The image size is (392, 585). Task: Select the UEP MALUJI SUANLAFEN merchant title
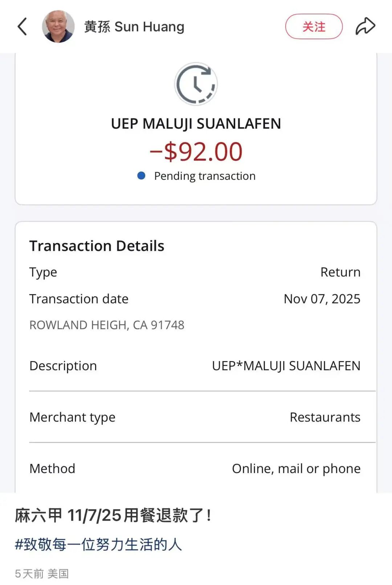pos(196,124)
